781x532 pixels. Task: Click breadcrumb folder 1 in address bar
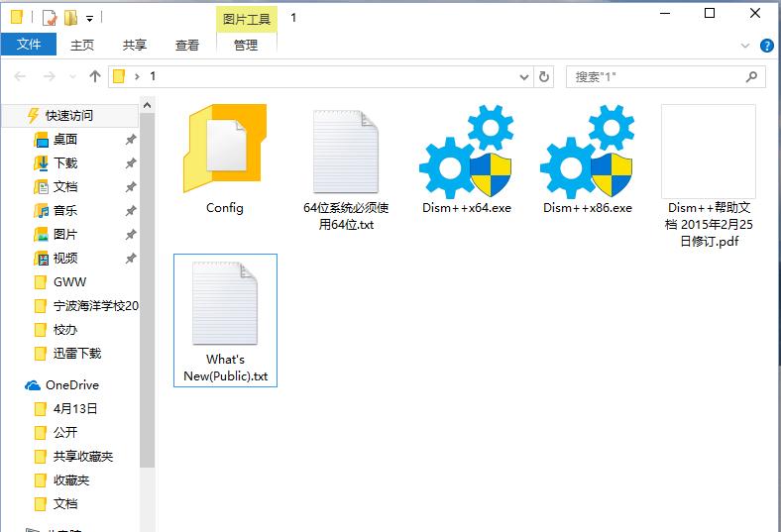(153, 76)
